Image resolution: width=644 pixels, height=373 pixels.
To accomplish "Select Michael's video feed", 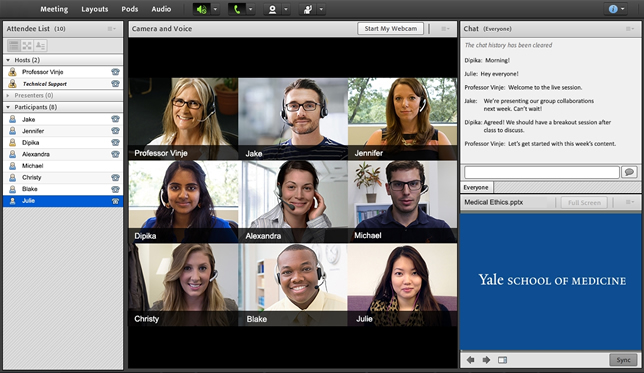I will (402, 201).
